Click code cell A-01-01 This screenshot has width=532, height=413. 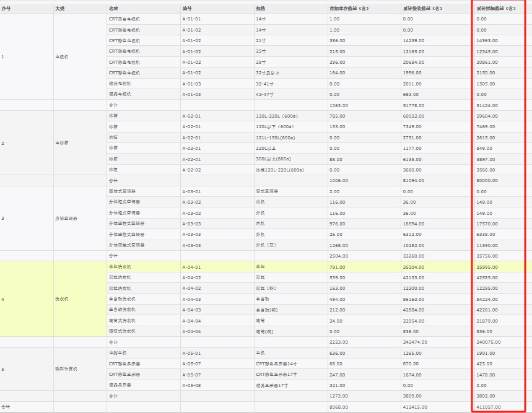[x=191, y=19]
